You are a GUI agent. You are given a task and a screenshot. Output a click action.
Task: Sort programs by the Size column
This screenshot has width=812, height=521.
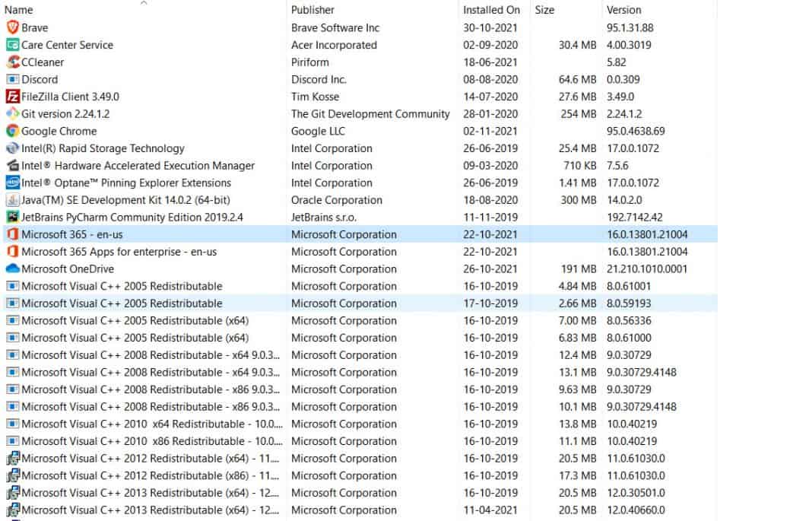[544, 9]
